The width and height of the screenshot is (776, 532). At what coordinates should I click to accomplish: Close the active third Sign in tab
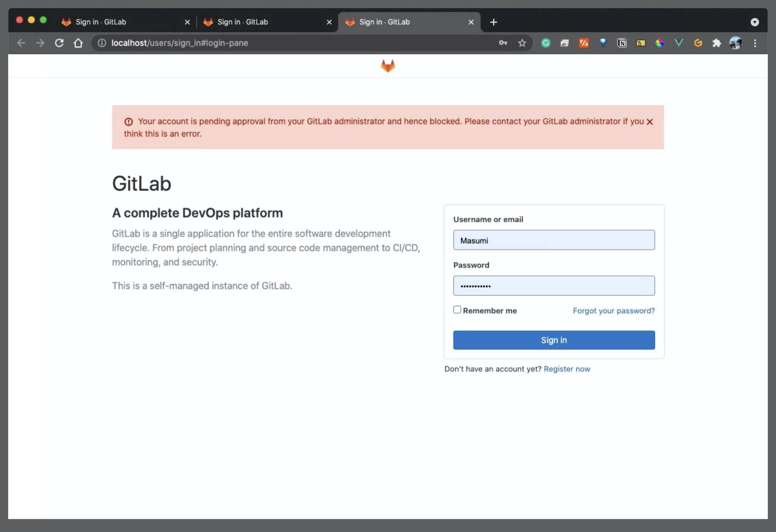pyautogui.click(x=471, y=22)
